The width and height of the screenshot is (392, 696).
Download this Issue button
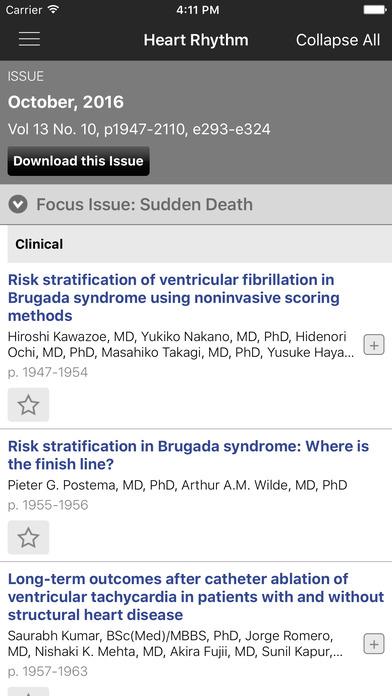[x=79, y=161]
